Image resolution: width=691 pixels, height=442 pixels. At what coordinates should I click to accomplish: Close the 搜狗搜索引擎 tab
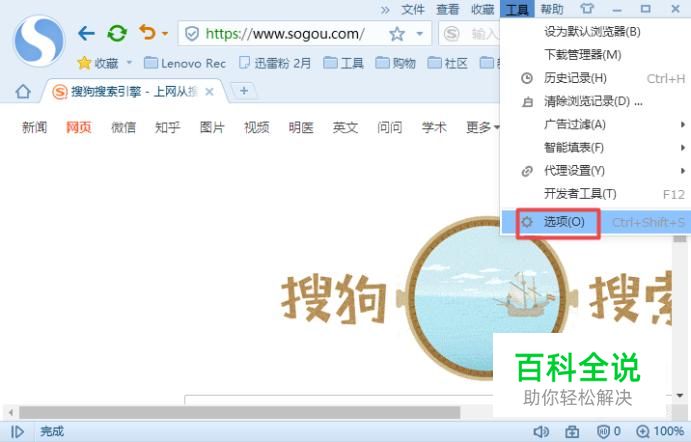209,92
